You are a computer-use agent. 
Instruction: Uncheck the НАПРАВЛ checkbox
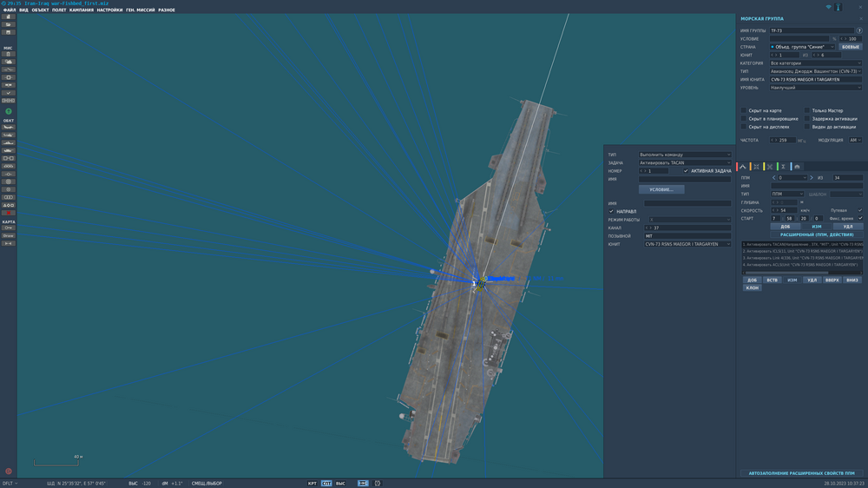pyautogui.click(x=611, y=212)
